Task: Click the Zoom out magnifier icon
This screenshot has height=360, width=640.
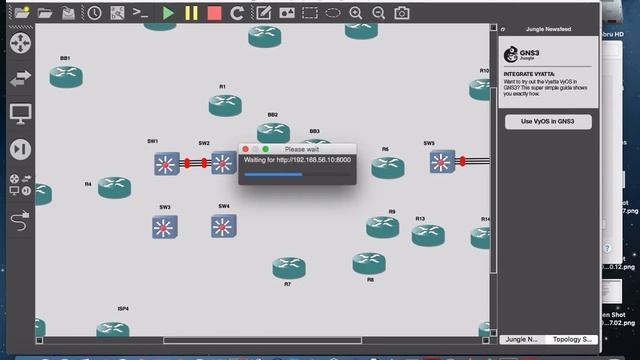Action: [378, 13]
